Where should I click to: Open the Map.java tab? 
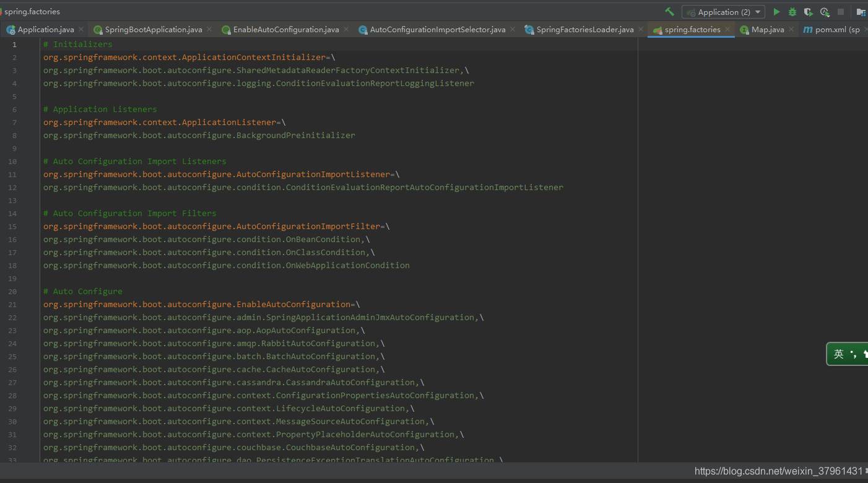(x=768, y=29)
